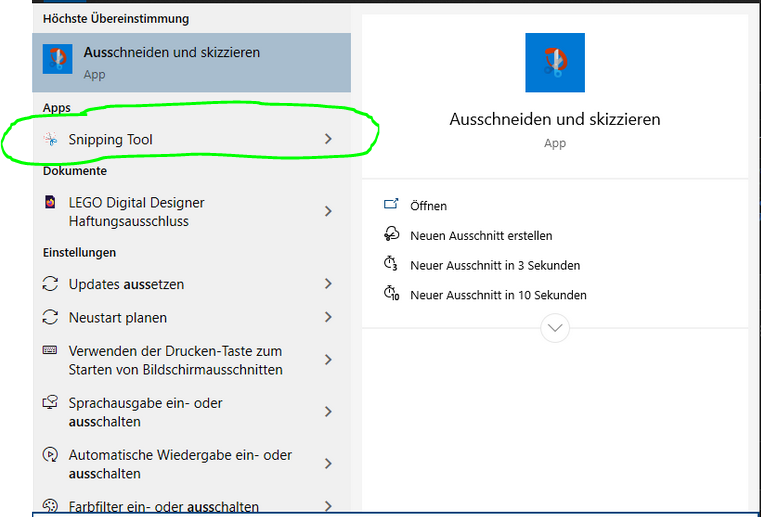Expand the Sprachausgabe setting chevron
This screenshot has width=761, height=517.
(x=329, y=412)
